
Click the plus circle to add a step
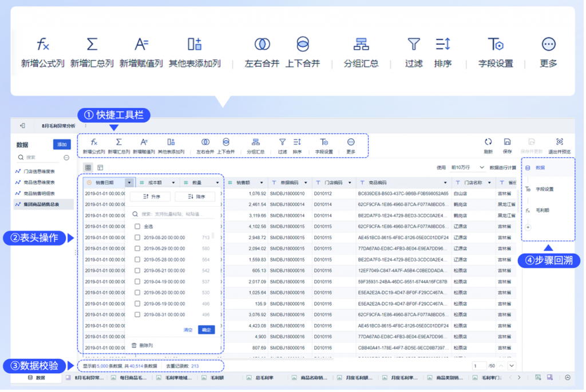[528, 228]
